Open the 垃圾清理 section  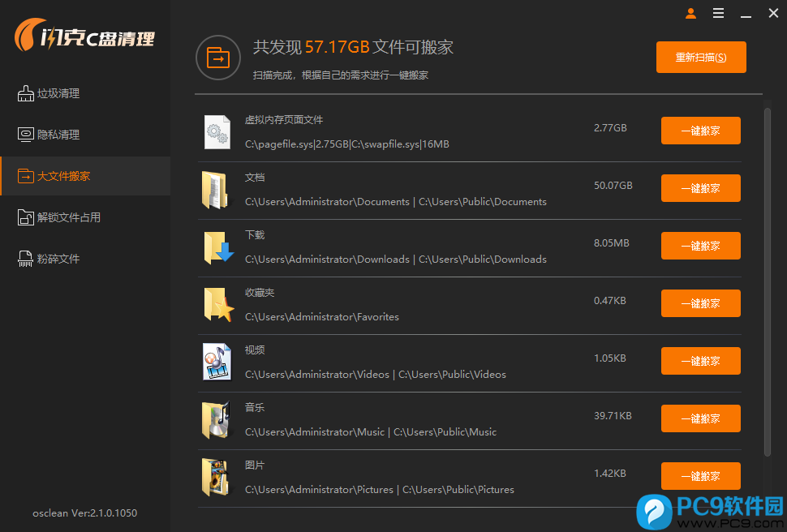click(85, 93)
